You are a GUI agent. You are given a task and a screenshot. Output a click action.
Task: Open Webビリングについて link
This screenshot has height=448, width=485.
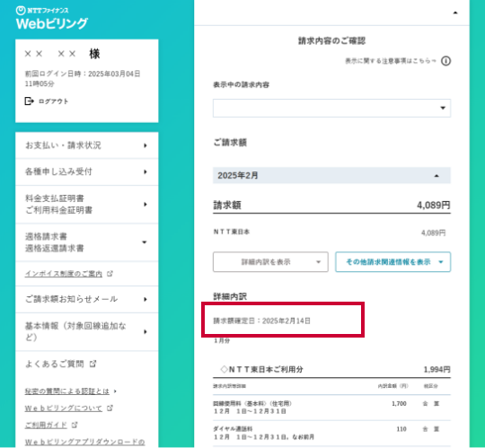click(x=64, y=408)
